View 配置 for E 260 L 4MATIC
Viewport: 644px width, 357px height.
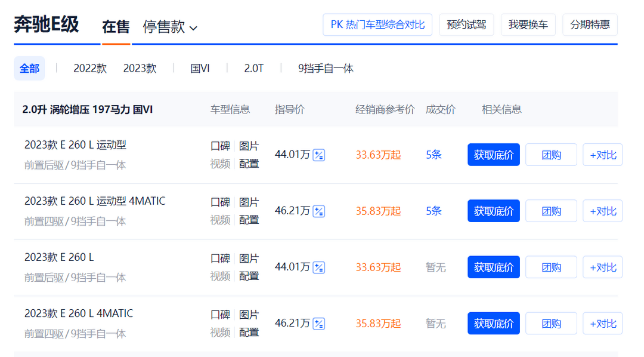249,333
